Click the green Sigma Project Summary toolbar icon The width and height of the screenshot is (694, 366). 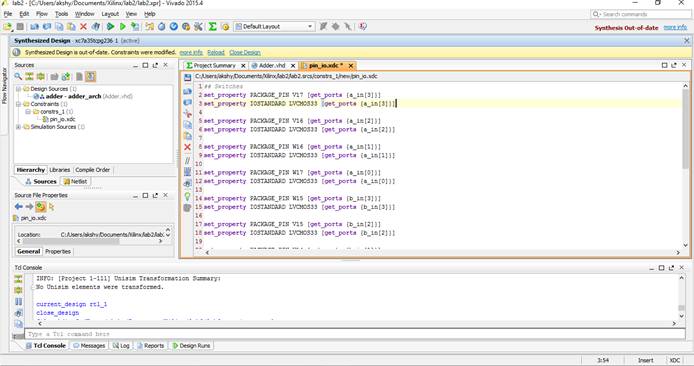click(212, 27)
